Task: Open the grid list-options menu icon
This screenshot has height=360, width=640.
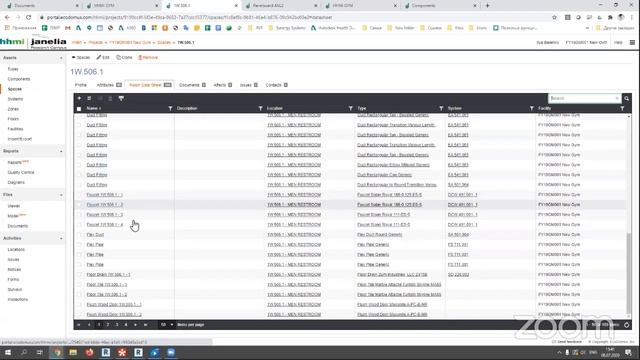Action: (x=89, y=98)
